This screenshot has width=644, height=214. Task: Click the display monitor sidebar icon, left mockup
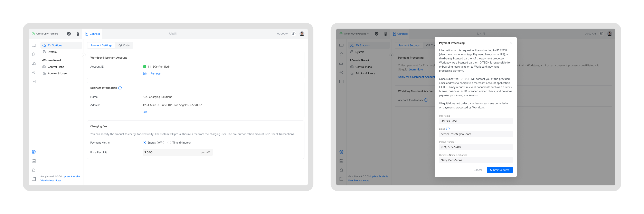point(34,46)
